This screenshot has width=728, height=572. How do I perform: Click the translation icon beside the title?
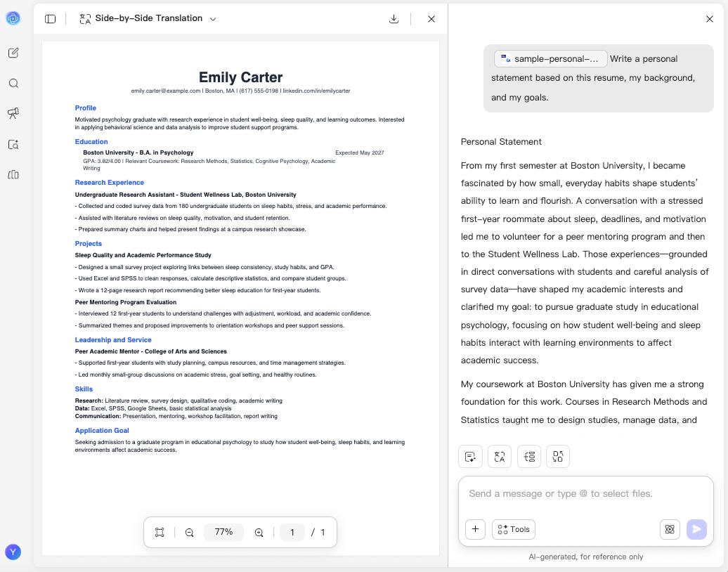click(85, 18)
